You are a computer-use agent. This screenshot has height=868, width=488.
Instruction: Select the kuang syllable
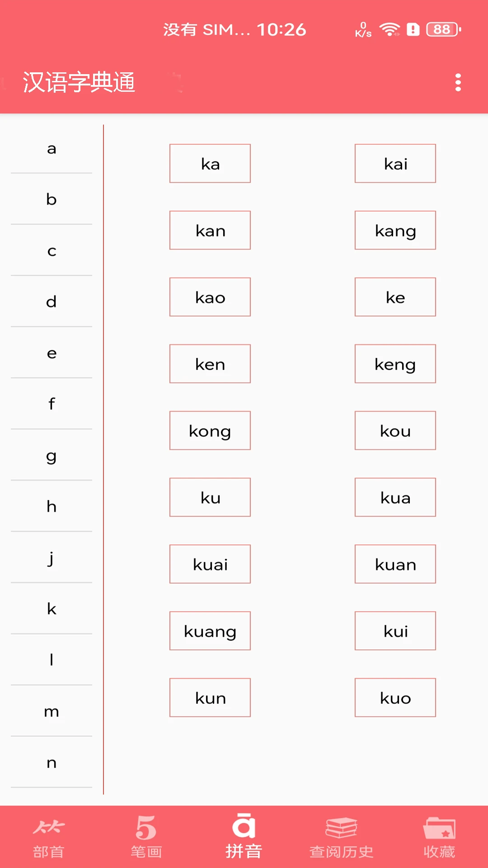point(210,631)
